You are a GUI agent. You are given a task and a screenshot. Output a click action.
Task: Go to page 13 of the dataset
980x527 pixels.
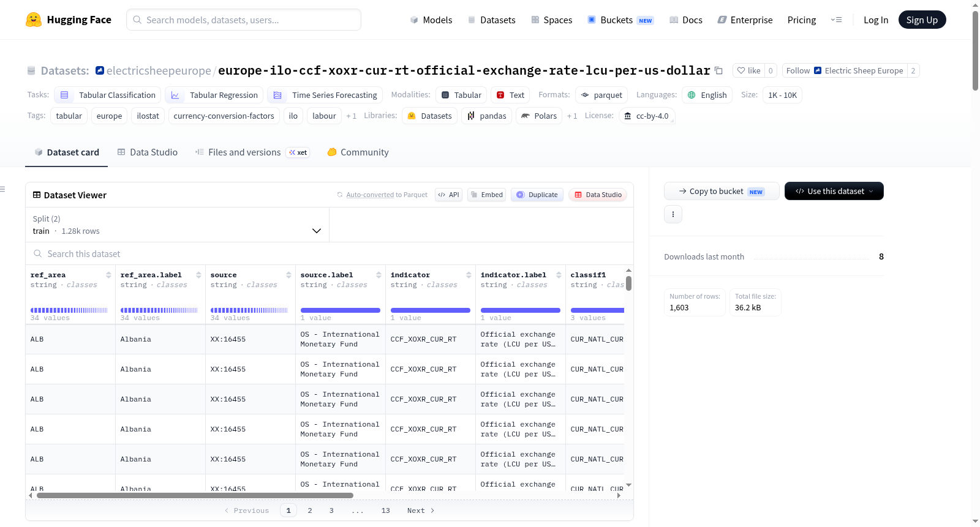coord(386,510)
